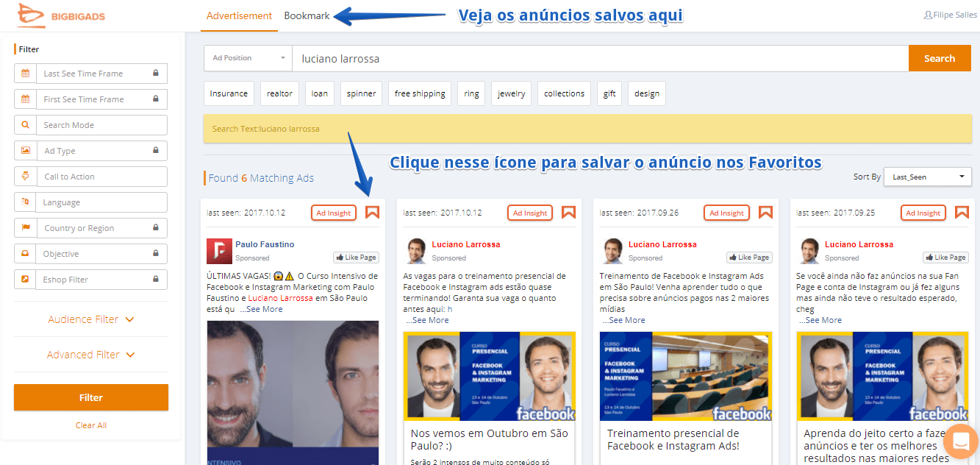The image size is (980, 465).
Task: Bookmark the Paulo Faustino ad
Action: point(372,213)
